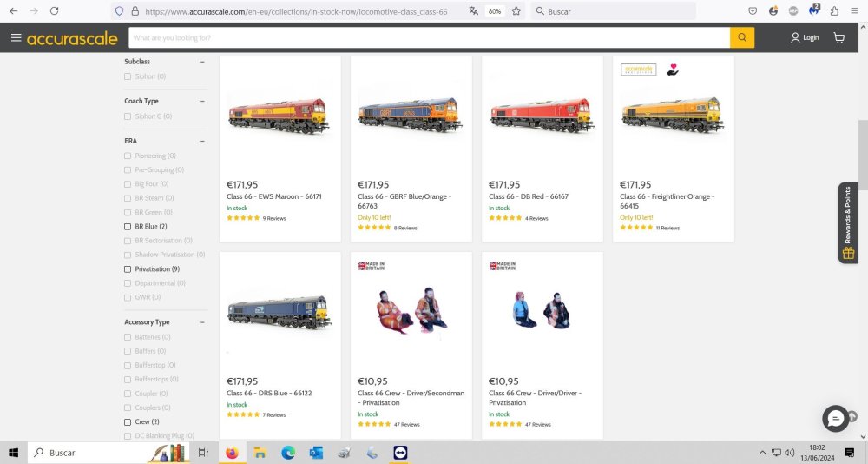Check the Siphon G (0) checkbox

pyautogui.click(x=128, y=116)
